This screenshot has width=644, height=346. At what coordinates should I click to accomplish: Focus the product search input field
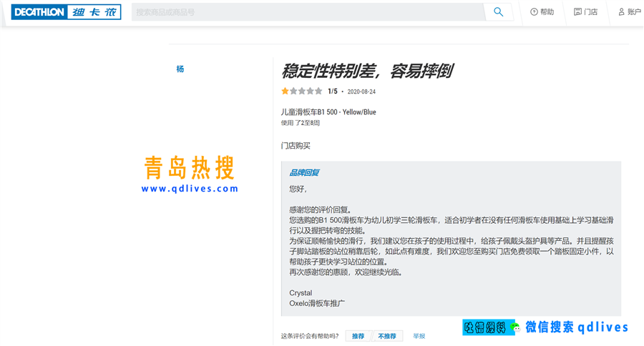pyautogui.click(x=308, y=12)
